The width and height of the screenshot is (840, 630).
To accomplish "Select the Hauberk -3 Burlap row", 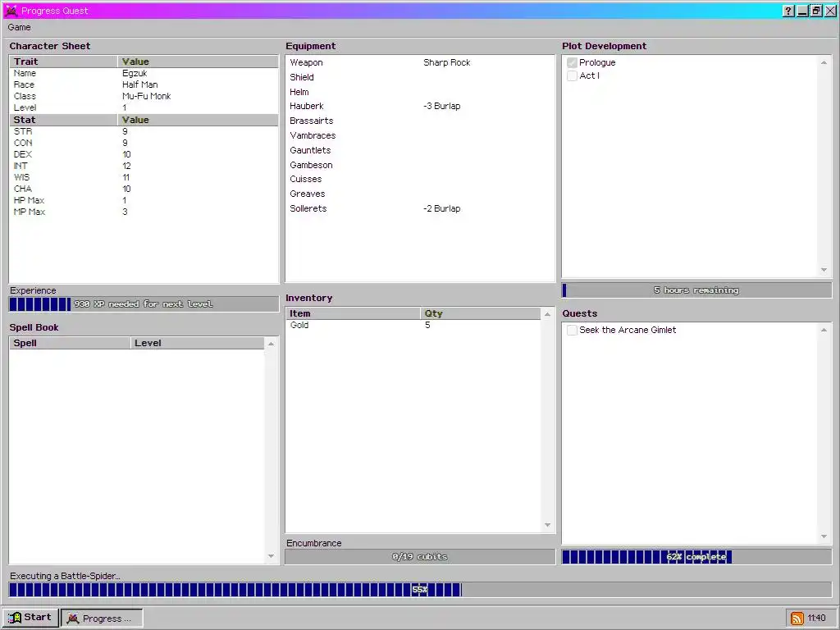I will pyautogui.click(x=420, y=106).
